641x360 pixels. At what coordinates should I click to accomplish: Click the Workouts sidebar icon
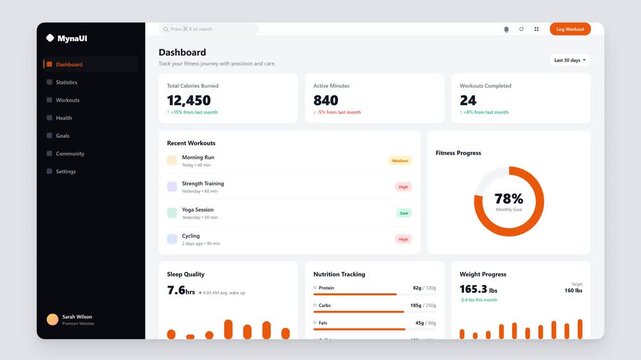pyautogui.click(x=49, y=100)
